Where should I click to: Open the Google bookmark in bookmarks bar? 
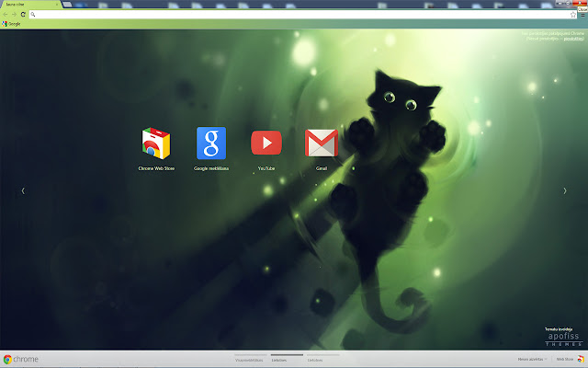click(11, 24)
